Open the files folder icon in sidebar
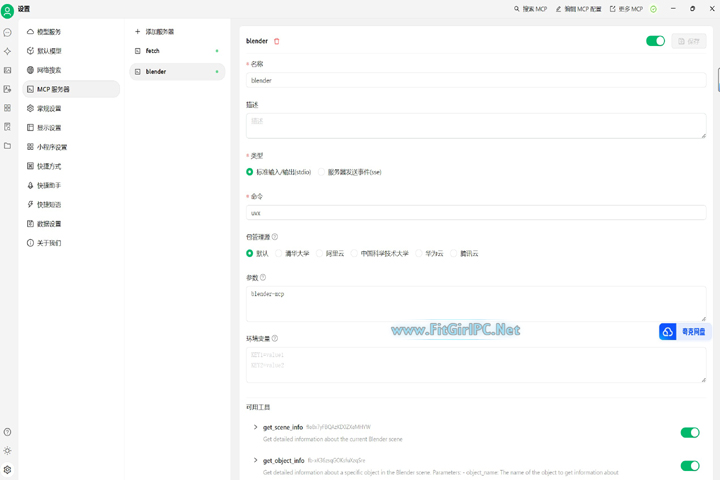 (x=7, y=146)
